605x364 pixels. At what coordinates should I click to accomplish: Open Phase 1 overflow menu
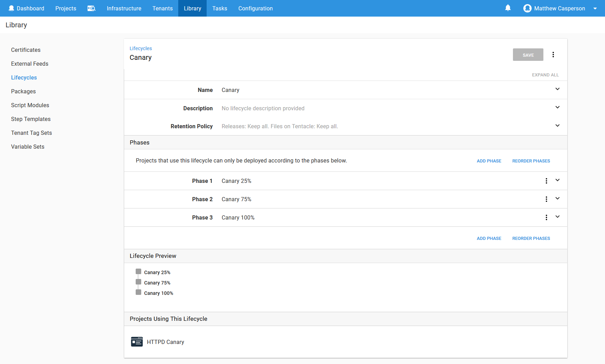point(546,181)
